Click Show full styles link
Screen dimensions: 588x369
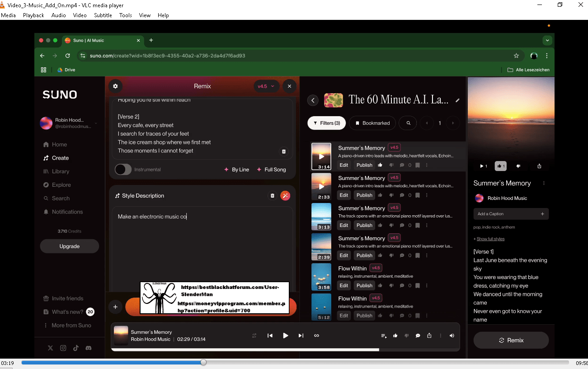490,239
